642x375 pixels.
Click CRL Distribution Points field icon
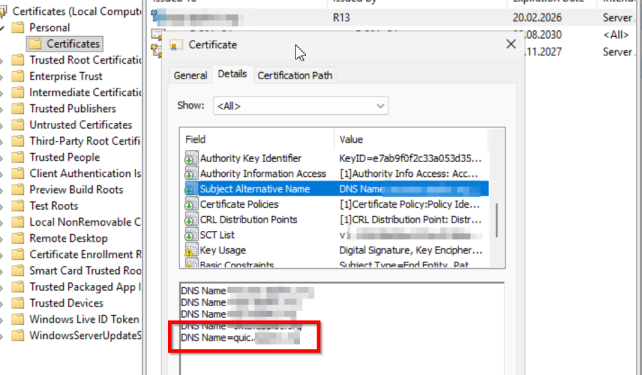190,220
